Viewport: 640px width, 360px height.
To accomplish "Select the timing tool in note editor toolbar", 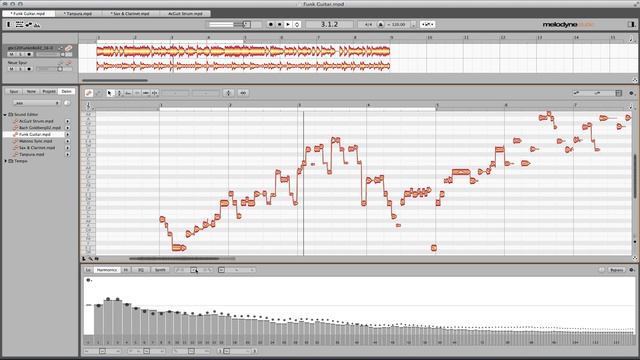I will coord(146,93).
